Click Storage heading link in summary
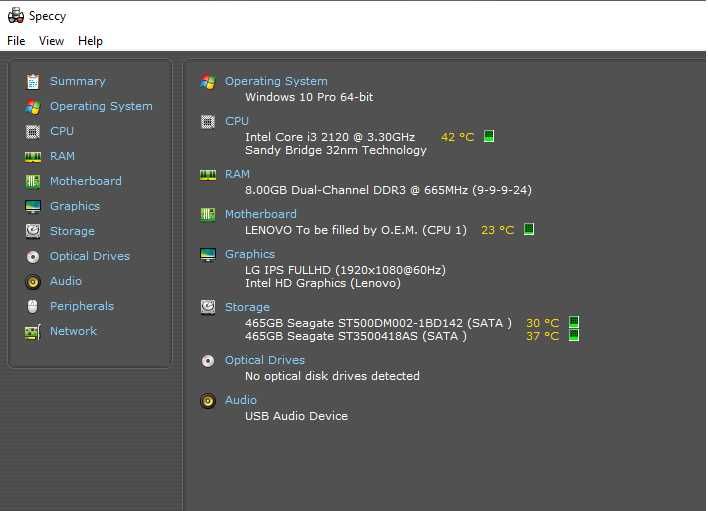Screen dimensions: 708x511 [247, 307]
